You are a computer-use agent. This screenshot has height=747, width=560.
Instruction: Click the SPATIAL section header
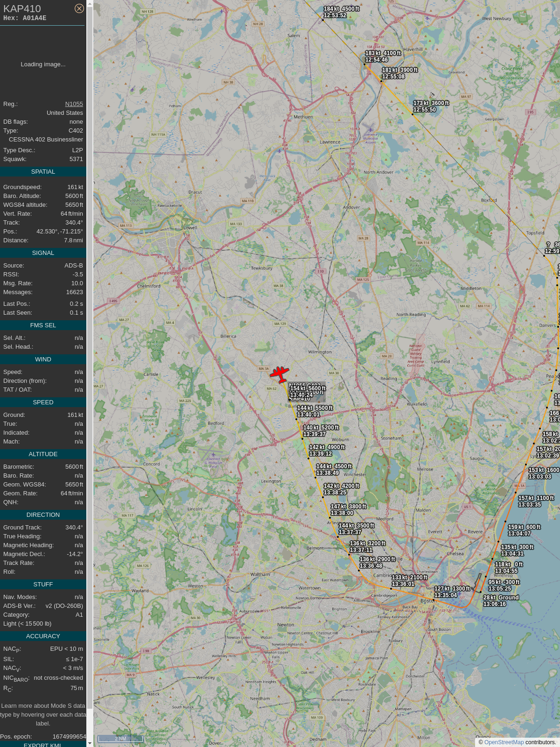tap(43, 172)
